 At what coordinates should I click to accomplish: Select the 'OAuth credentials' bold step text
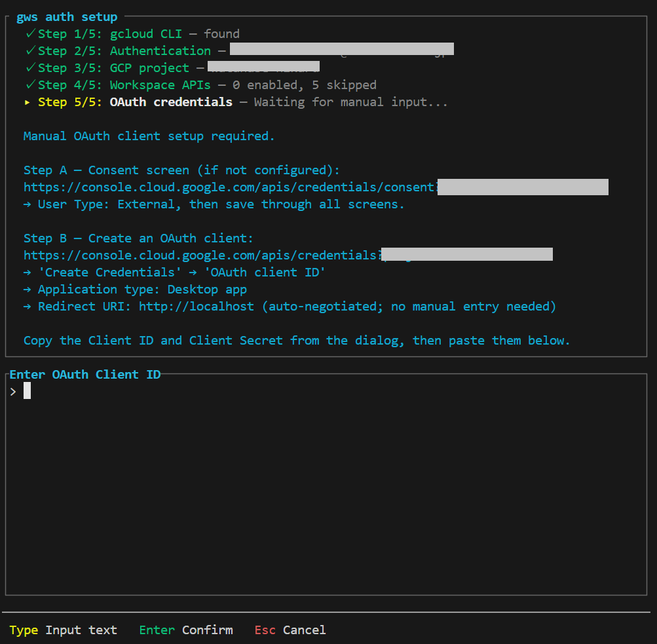(x=171, y=102)
